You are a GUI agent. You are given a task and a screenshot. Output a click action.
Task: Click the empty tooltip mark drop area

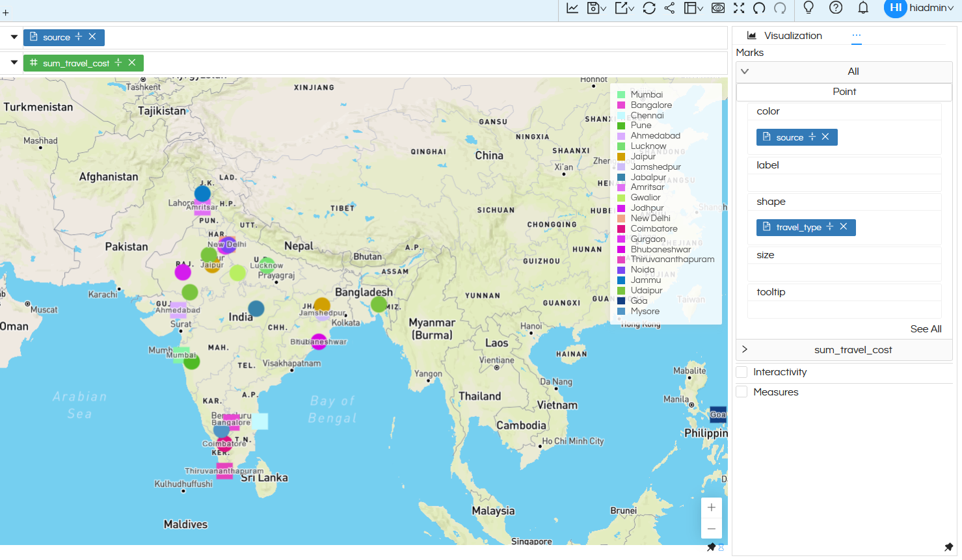844,310
